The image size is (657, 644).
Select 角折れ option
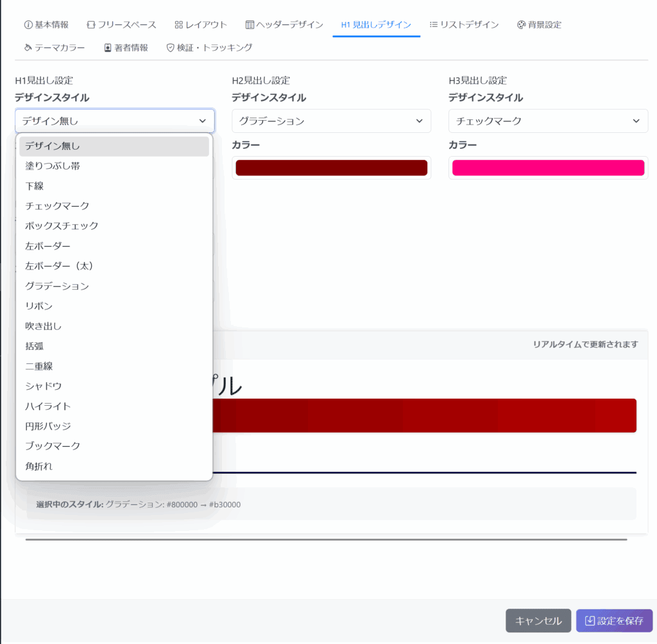[114, 466]
